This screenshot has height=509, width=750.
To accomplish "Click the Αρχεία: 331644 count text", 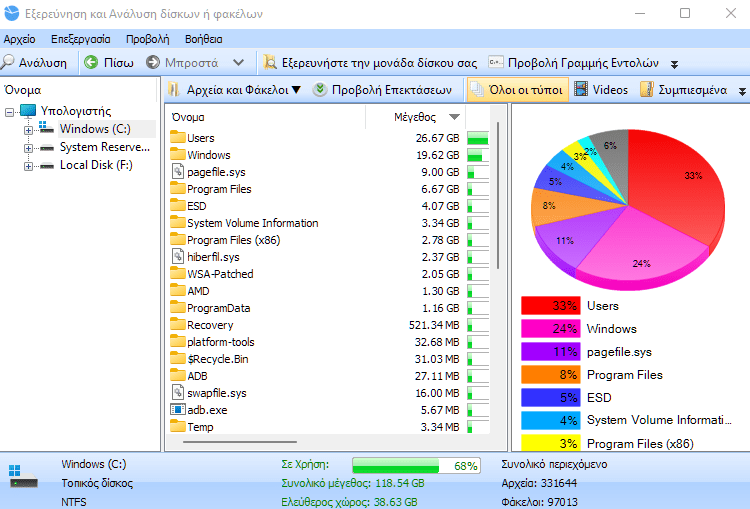I will (x=539, y=483).
